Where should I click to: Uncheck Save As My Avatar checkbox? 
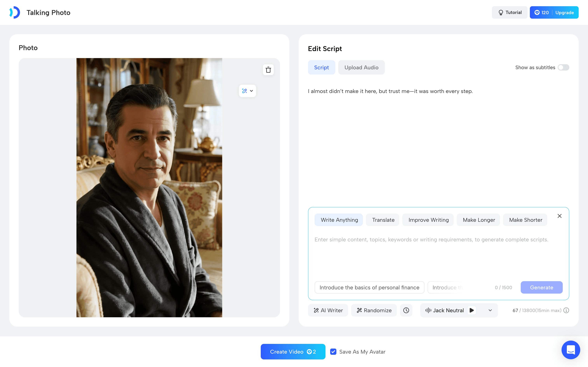333,352
